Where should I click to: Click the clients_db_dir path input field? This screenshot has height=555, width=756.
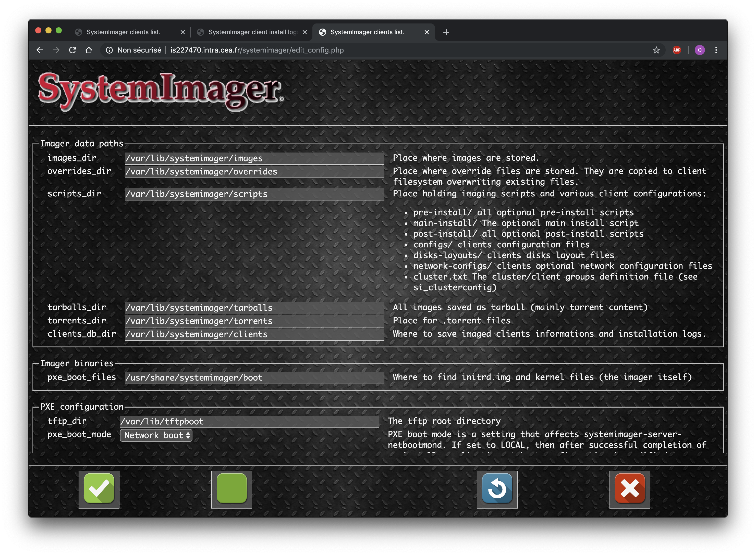(x=254, y=334)
